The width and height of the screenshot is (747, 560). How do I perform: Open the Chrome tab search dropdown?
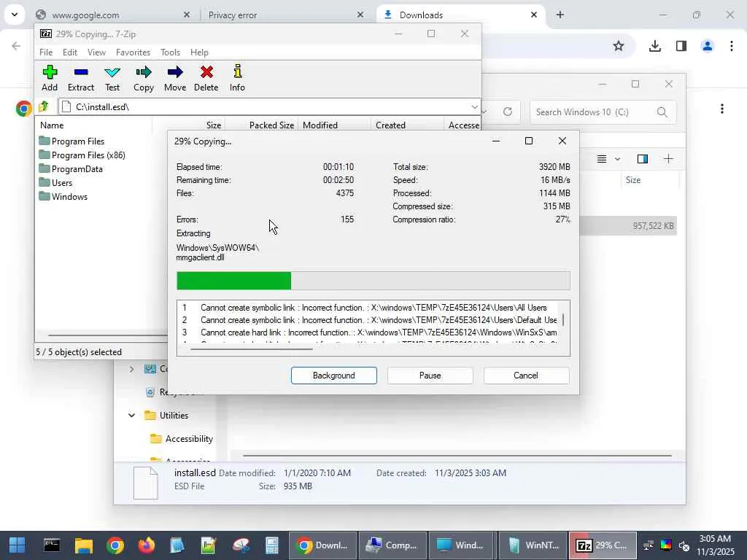tap(15, 15)
